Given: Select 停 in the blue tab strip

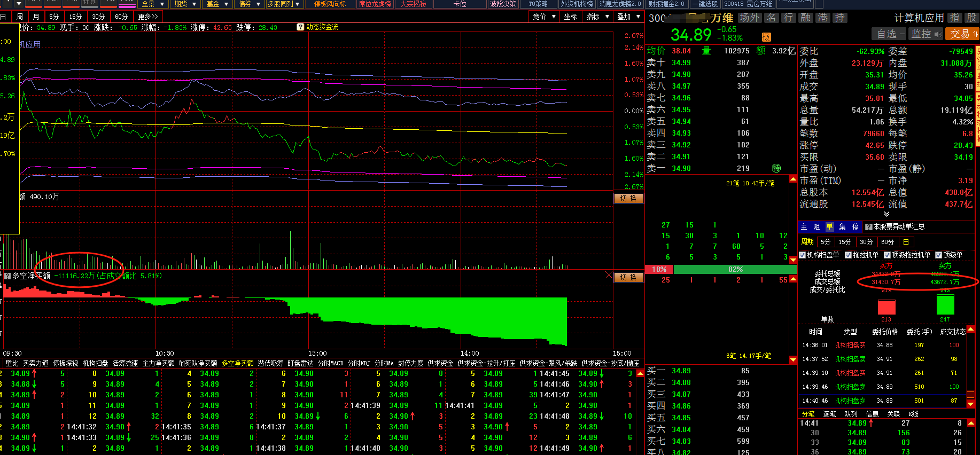Looking at the screenshot, I should pyautogui.click(x=855, y=227).
